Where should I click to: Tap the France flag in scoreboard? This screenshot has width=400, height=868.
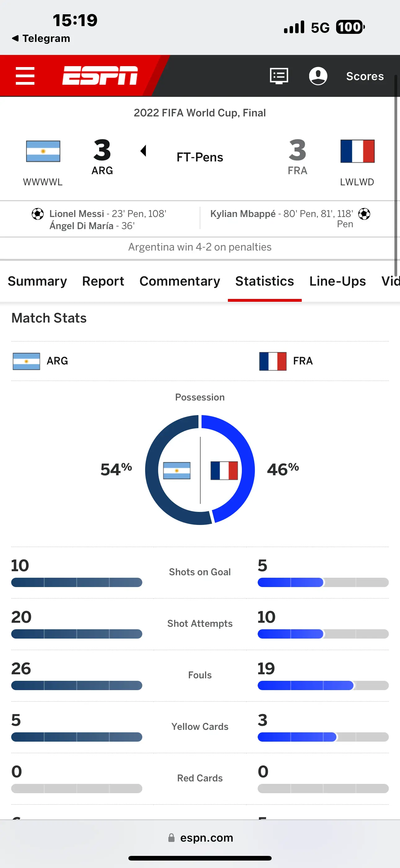tap(357, 151)
